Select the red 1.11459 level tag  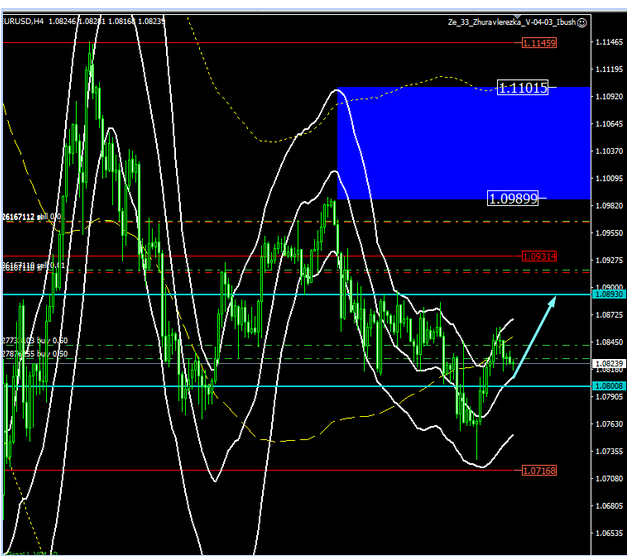pos(539,44)
